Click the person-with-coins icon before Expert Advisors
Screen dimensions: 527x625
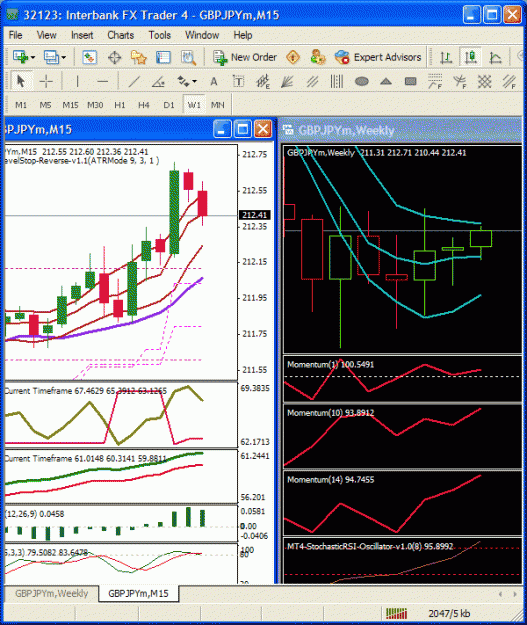pyautogui.click(x=318, y=57)
